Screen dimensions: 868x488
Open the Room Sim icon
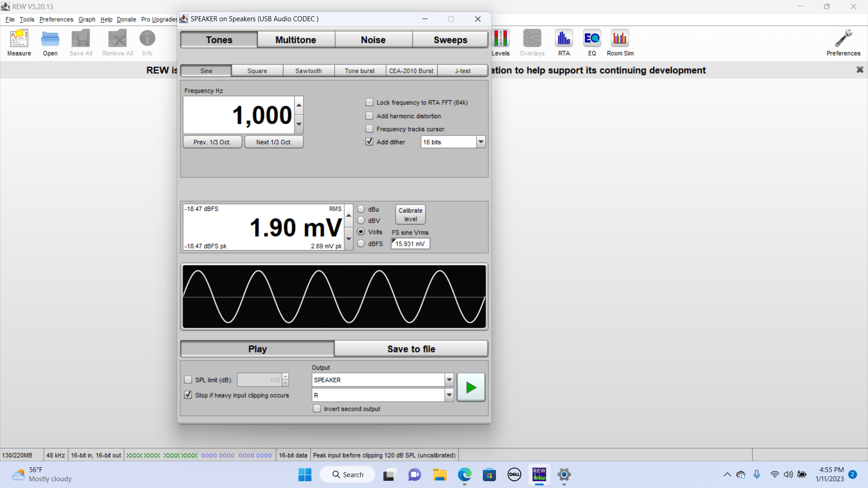click(620, 43)
